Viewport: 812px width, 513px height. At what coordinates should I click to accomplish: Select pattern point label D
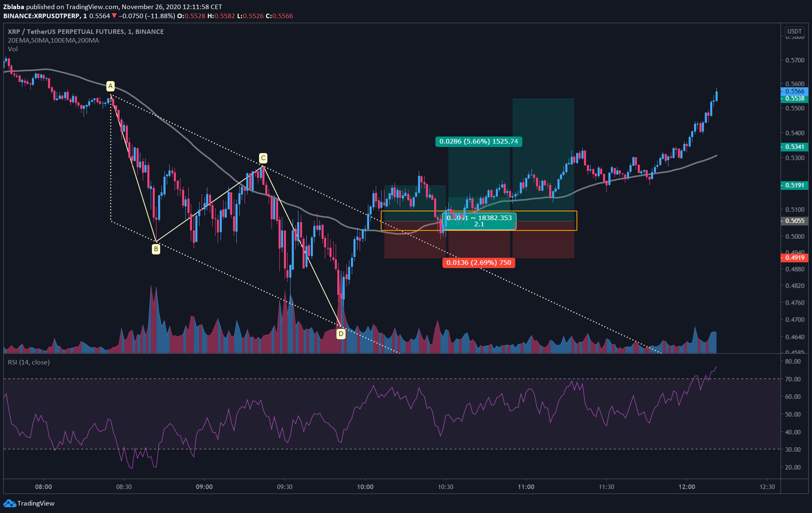341,333
